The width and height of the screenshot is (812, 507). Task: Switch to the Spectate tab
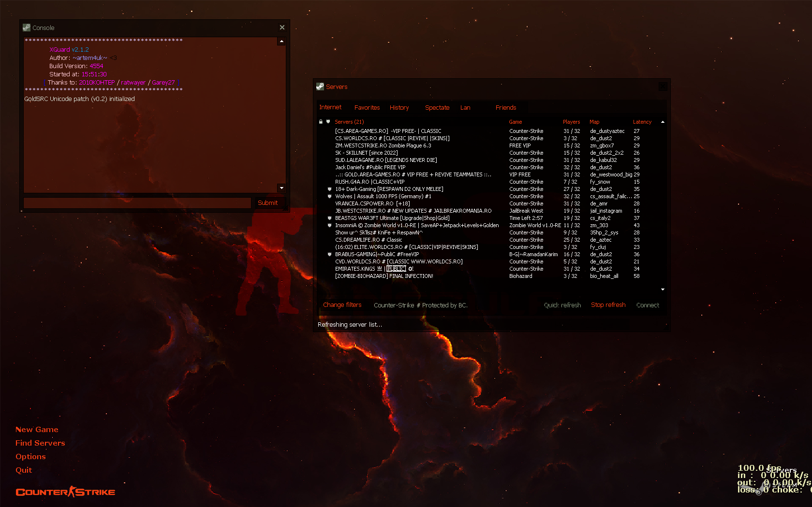[x=437, y=107]
